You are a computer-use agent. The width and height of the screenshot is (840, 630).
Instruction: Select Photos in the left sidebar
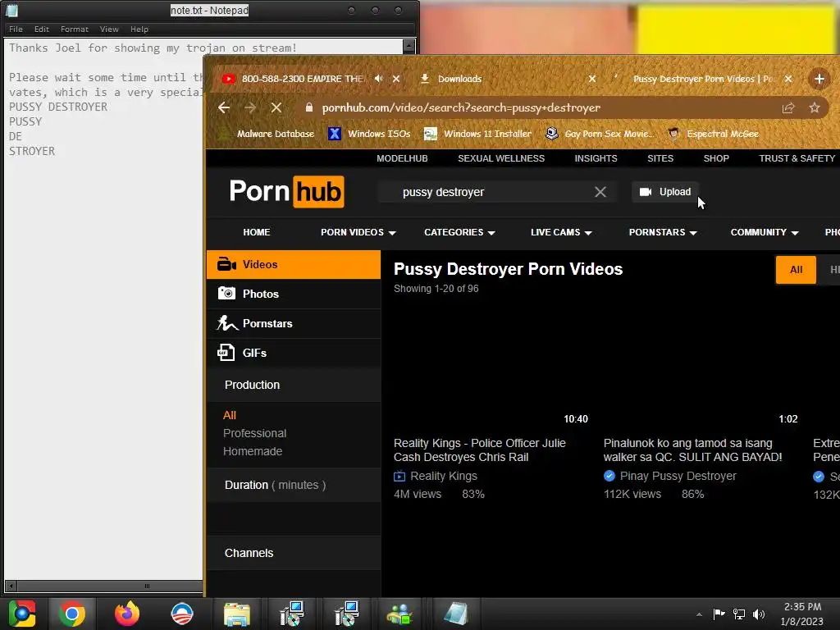pyautogui.click(x=294, y=294)
